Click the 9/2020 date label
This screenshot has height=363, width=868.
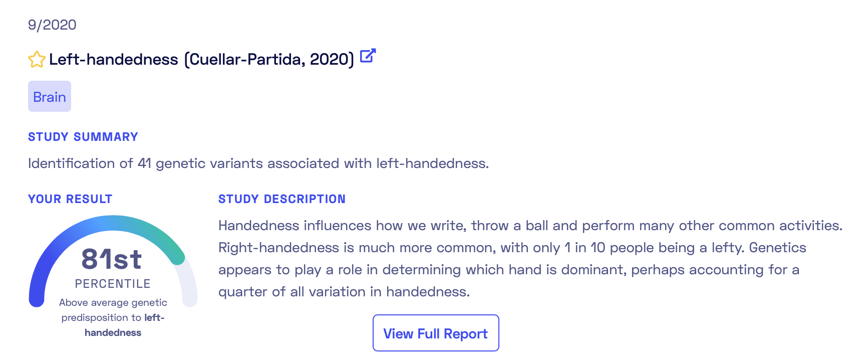point(52,25)
